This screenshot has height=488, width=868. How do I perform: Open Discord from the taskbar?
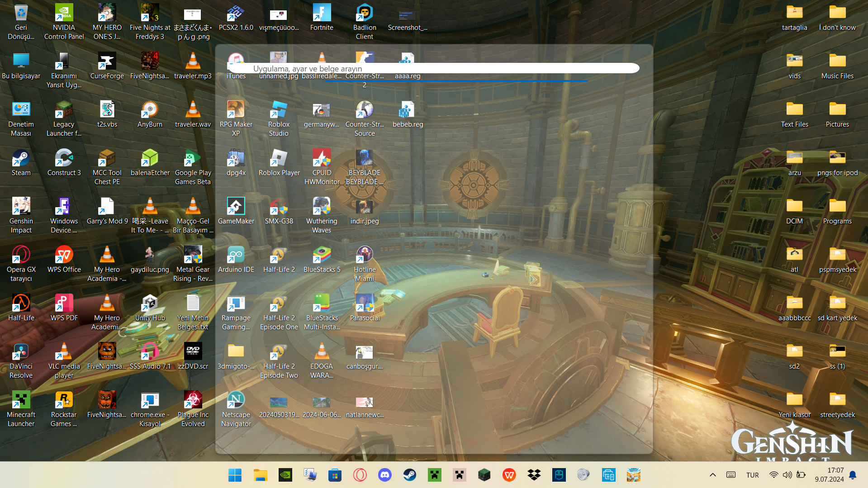[384, 475]
